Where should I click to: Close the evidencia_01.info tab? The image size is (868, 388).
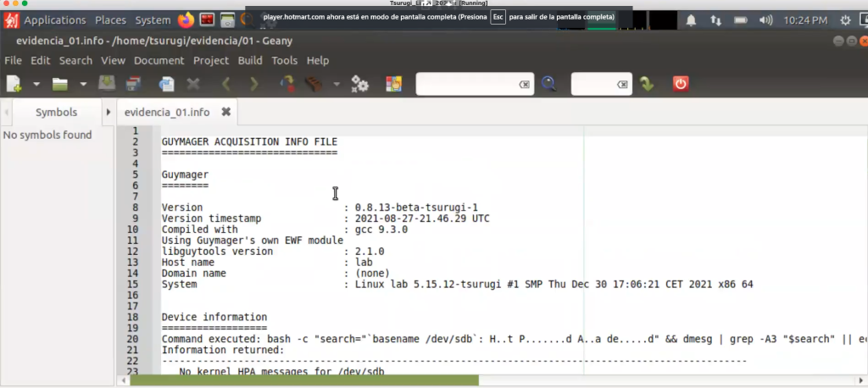225,112
